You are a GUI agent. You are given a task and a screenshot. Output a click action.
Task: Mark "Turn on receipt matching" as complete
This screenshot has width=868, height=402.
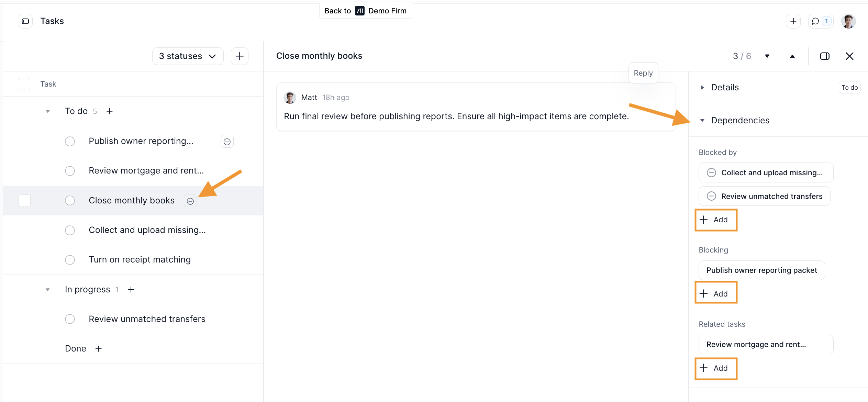[x=70, y=260]
